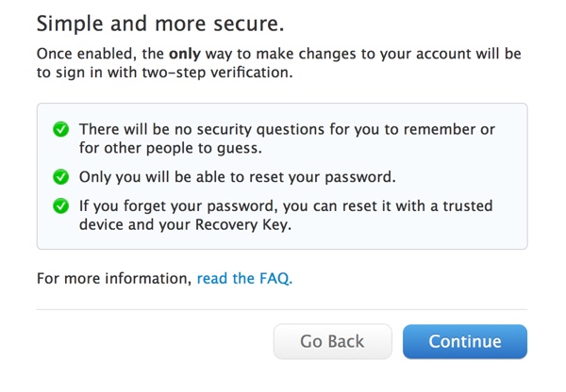Click the checkmark next to reset password line
Viewport: 566px width, 392px height.
(x=61, y=177)
